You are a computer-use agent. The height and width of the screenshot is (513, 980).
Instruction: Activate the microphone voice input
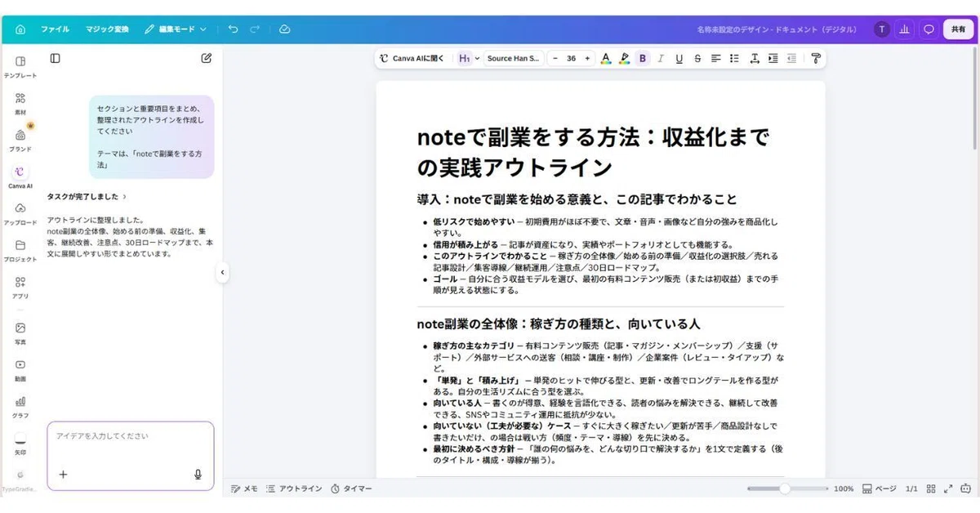pyautogui.click(x=198, y=475)
